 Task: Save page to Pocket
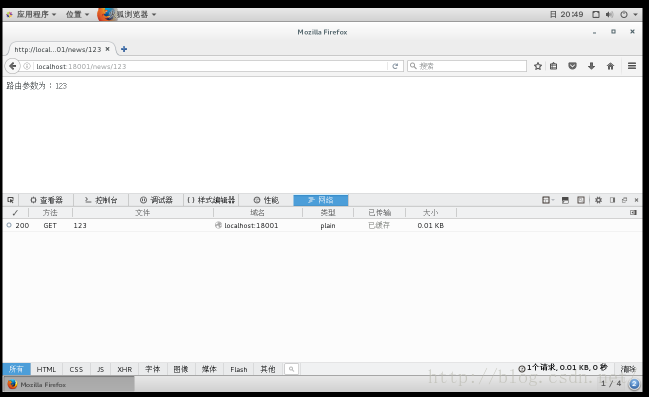click(572, 66)
